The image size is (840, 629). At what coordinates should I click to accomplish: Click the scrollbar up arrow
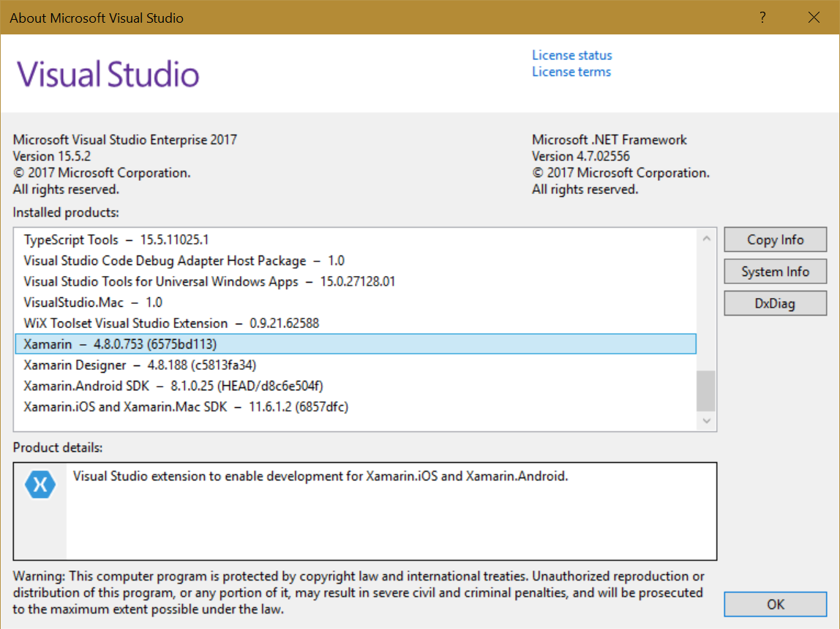(705, 237)
